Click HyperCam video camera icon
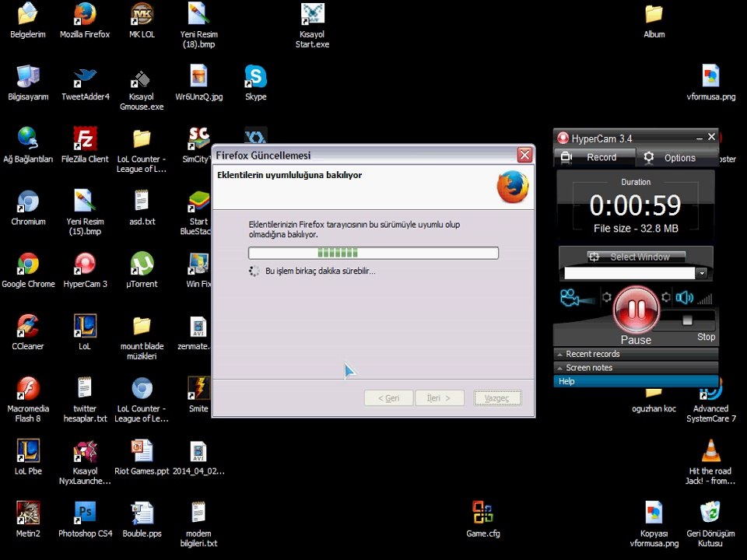This screenshot has height=560, width=747. click(x=577, y=298)
